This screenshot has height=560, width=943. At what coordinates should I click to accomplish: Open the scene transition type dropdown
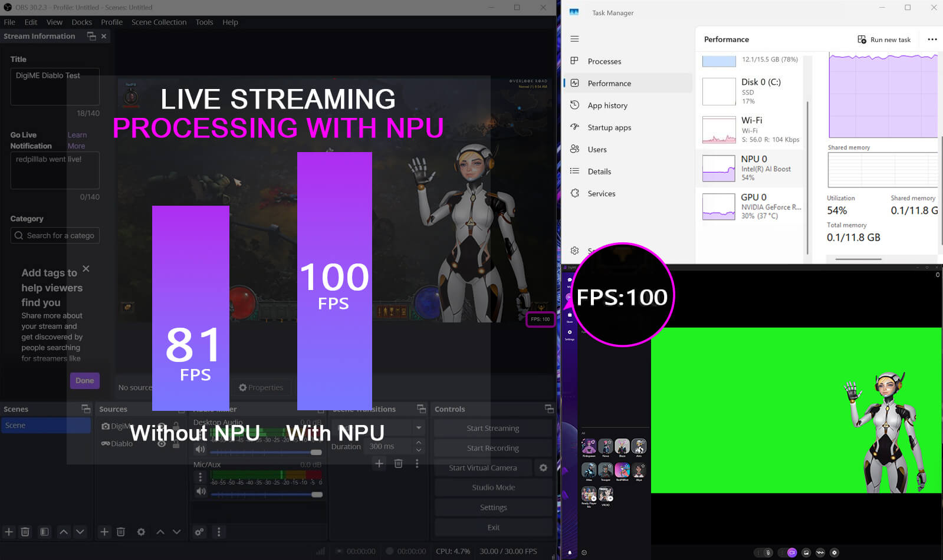(419, 427)
